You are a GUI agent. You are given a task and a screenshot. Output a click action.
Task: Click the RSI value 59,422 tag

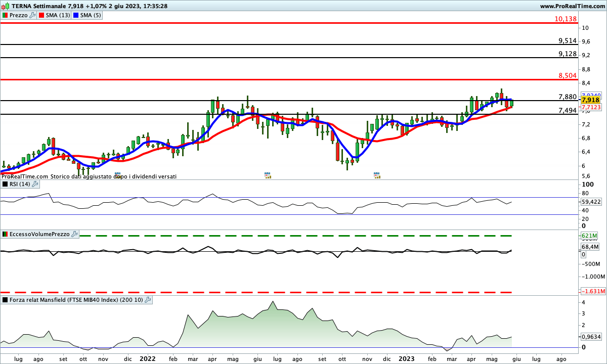(591, 201)
